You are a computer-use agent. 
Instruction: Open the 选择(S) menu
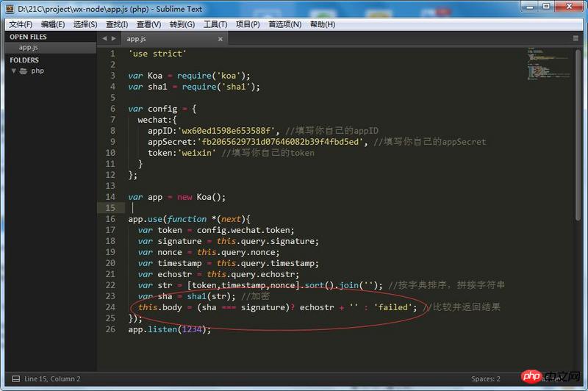[x=85, y=24]
